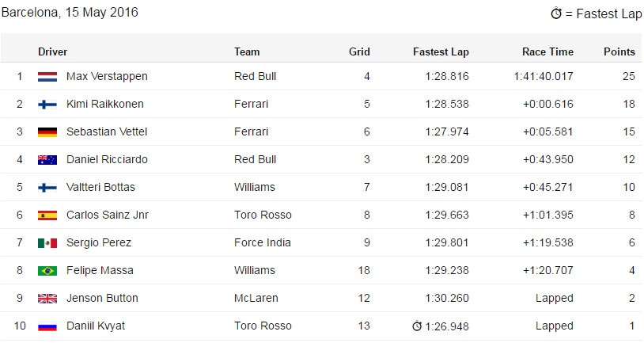Select the Valtteri Bottas driver name

click(100, 187)
